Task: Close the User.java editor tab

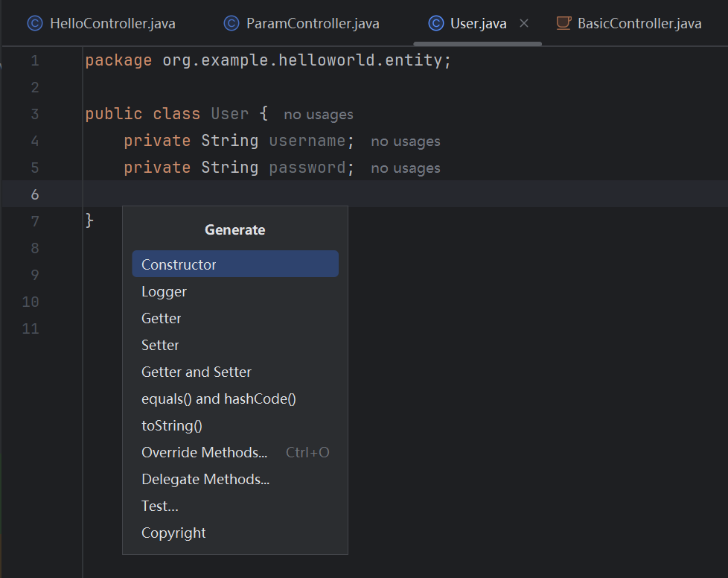Action: coord(524,24)
